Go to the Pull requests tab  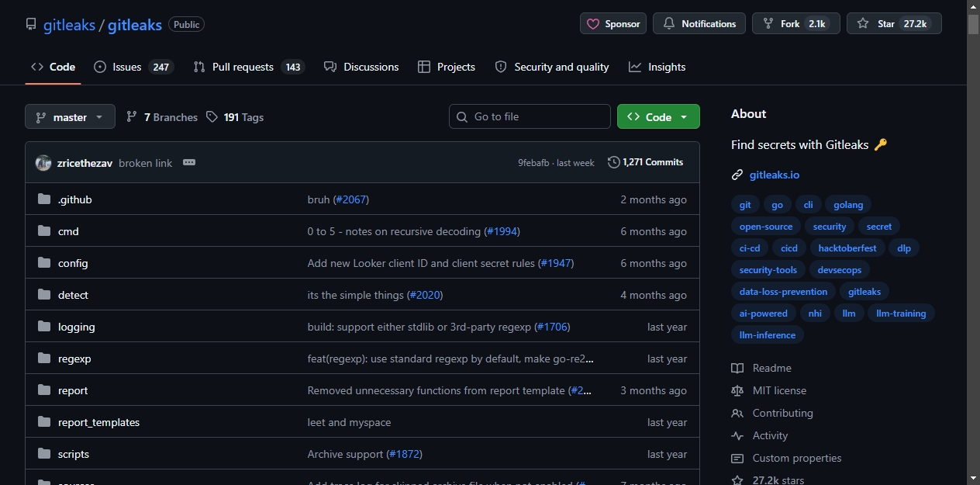(249, 67)
